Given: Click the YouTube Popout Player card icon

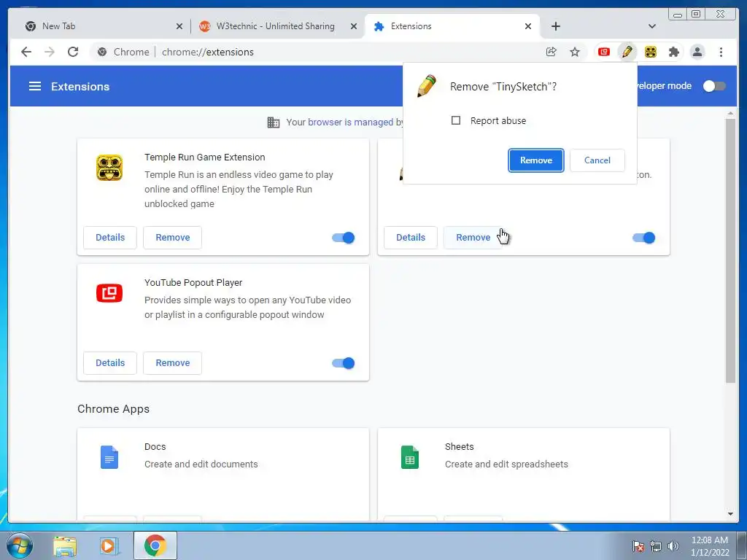Looking at the screenshot, I should [x=109, y=293].
